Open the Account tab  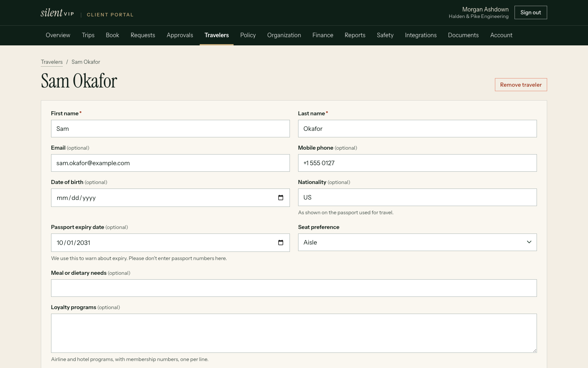coord(501,35)
